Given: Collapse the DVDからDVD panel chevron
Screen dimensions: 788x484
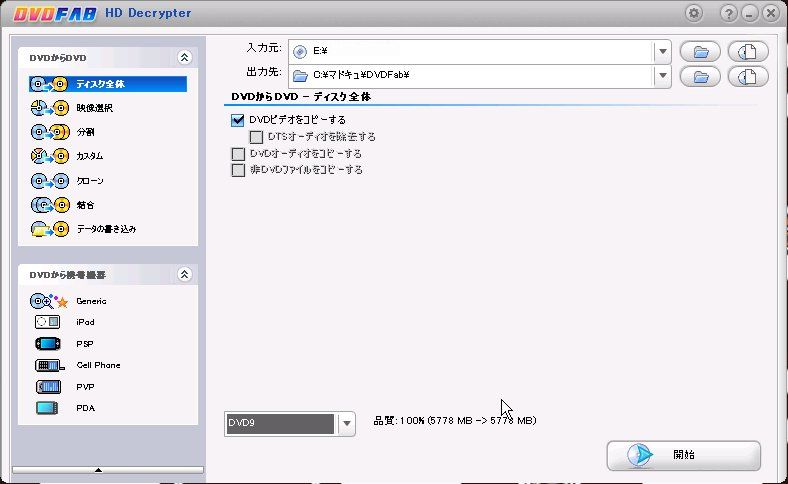Looking at the screenshot, I should pos(184,57).
